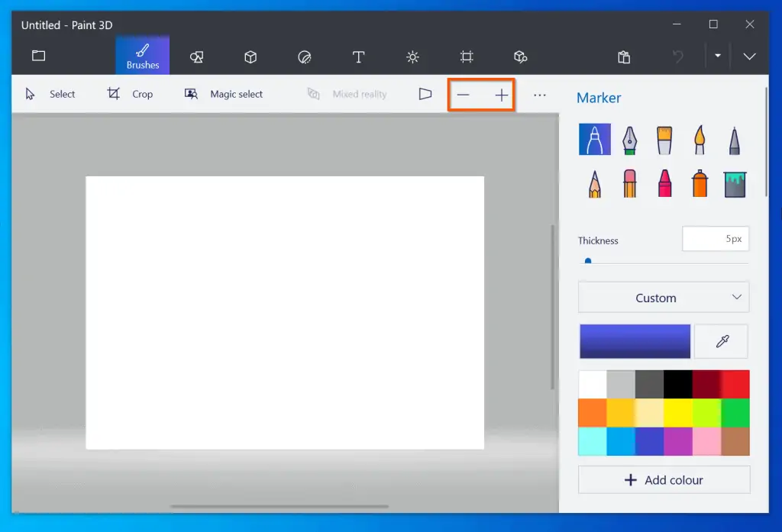Select the Text tool
Image resolution: width=782 pixels, height=532 pixels.
click(358, 56)
